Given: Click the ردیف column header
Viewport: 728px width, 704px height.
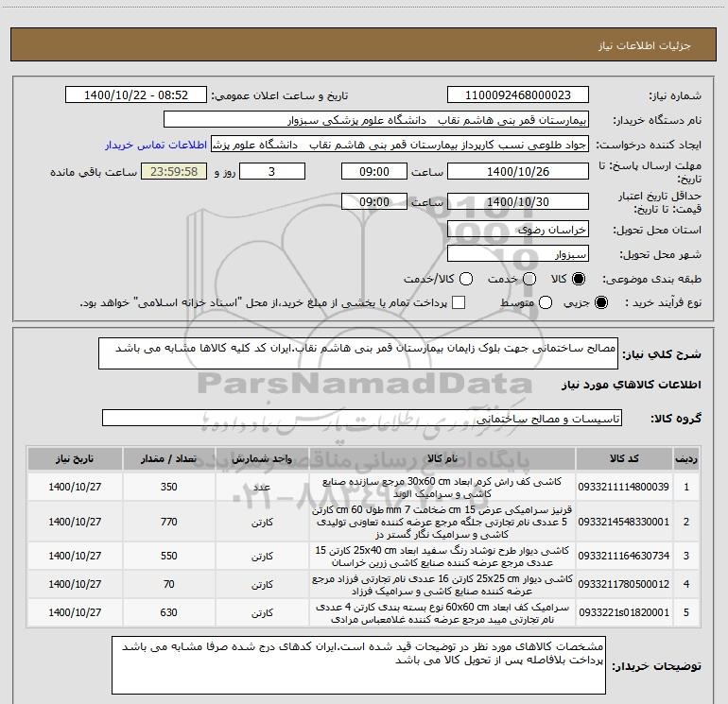Looking at the screenshot, I should 686,458.
